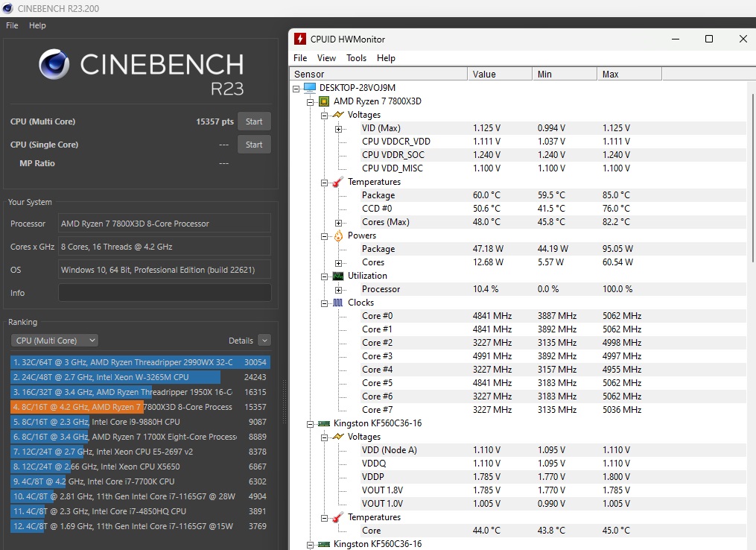Screen dimensions: 756x550
Task: Expand the Processor utilization entry
Action: coord(338,290)
